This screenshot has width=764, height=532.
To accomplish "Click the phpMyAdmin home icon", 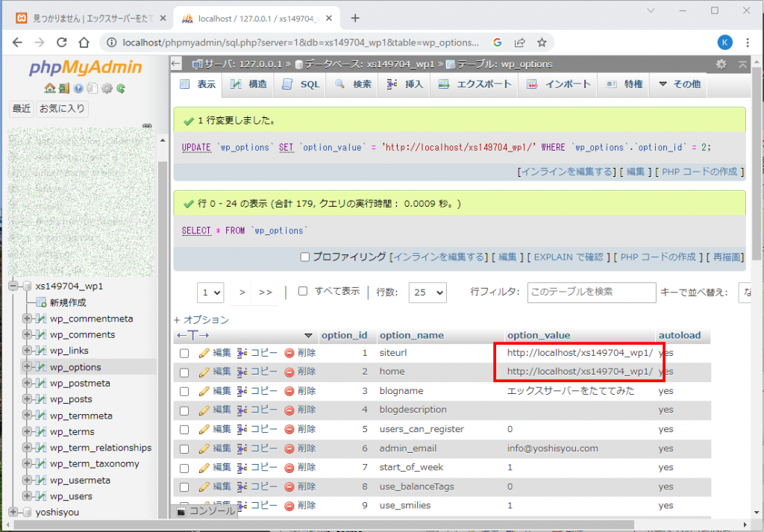I will click(50, 89).
